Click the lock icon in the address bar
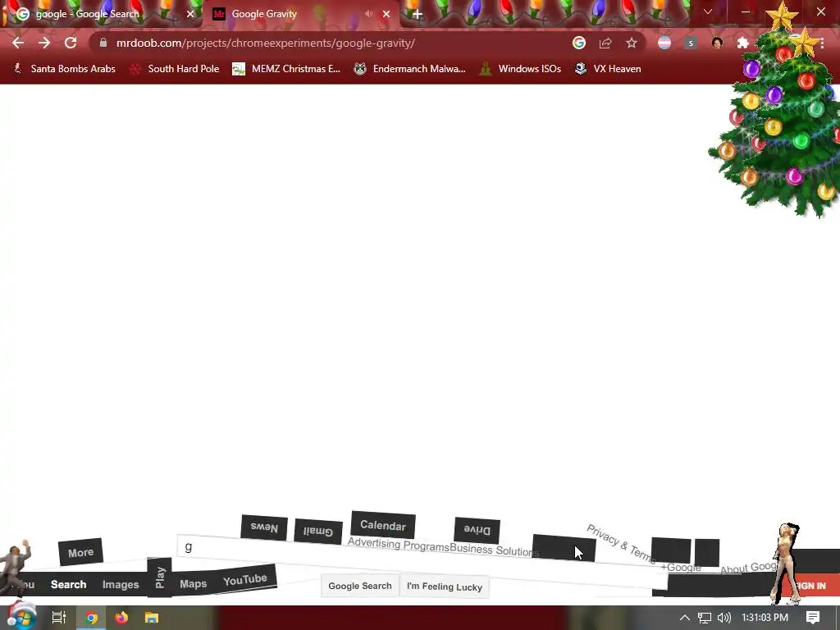Viewport: 840px width, 630px height. pyautogui.click(x=103, y=43)
